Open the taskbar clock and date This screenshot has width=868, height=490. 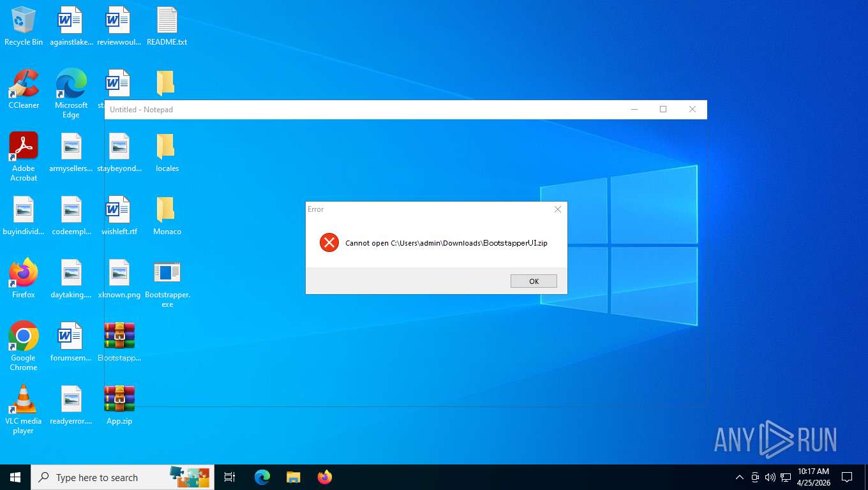[813, 477]
